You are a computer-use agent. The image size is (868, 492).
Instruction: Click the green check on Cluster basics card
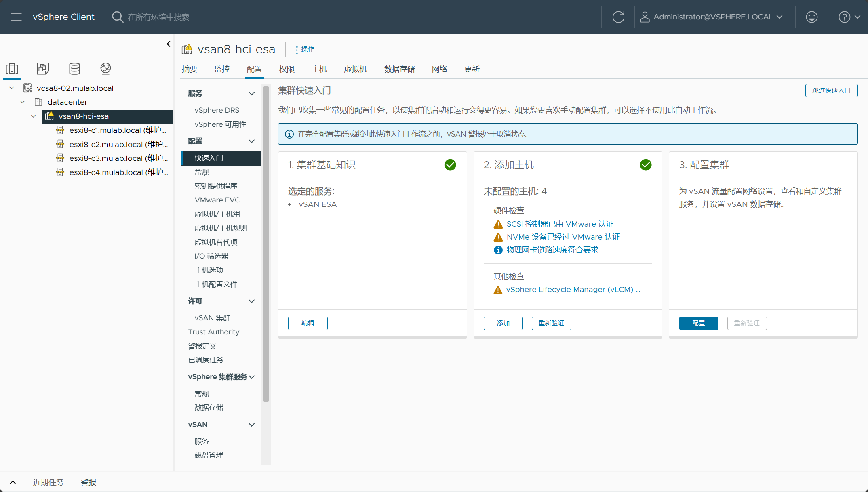pyautogui.click(x=450, y=165)
